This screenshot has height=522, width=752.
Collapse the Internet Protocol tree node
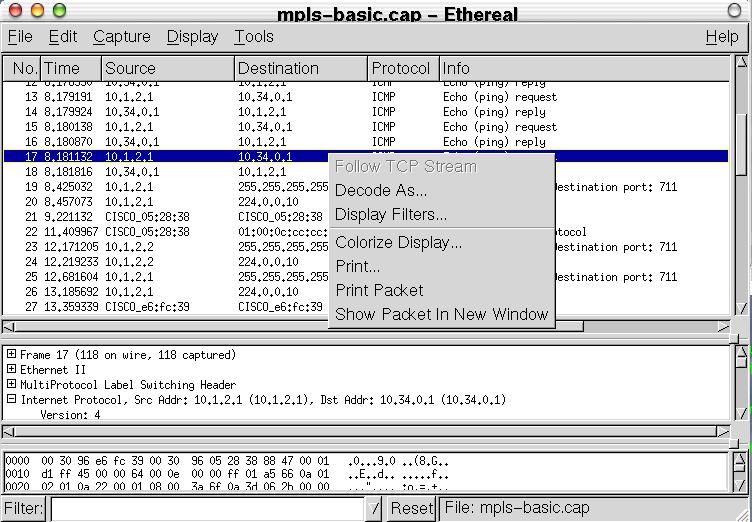(x=11, y=399)
